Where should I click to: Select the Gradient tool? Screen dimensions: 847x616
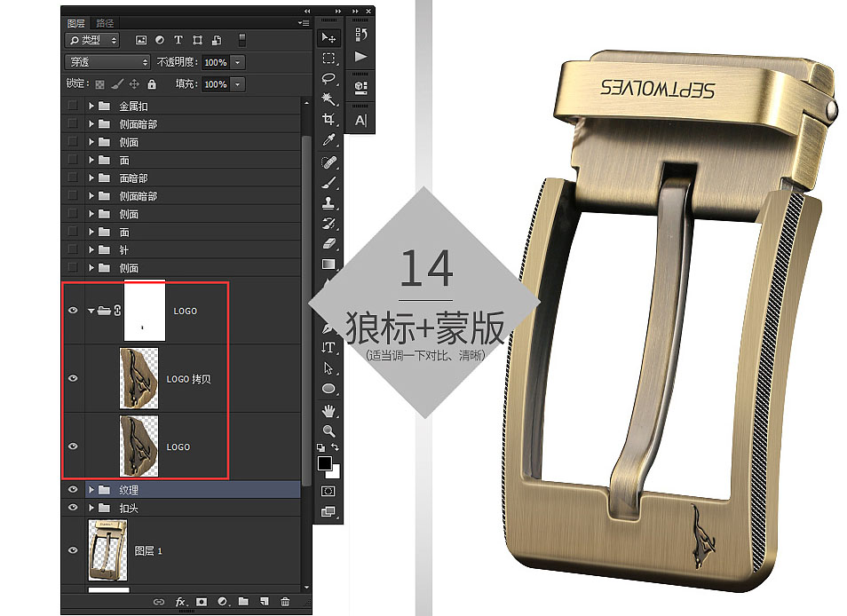coord(329,264)
